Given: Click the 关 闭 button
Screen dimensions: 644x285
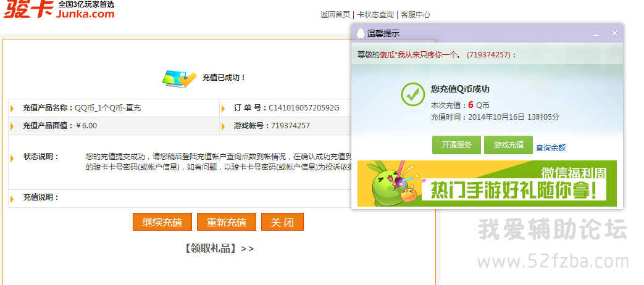Looking at the screenshot, I should (x=282, y=222).
